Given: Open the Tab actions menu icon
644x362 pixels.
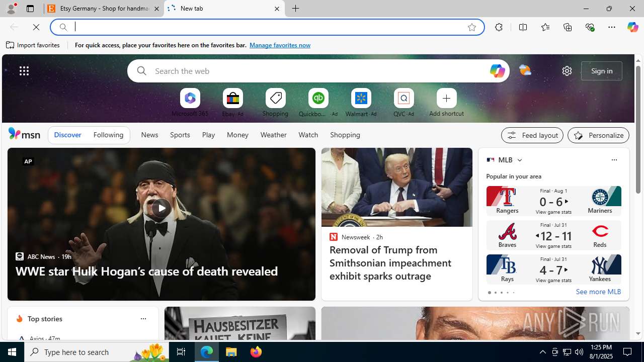Looking at the screenshot, I should 30,9.
